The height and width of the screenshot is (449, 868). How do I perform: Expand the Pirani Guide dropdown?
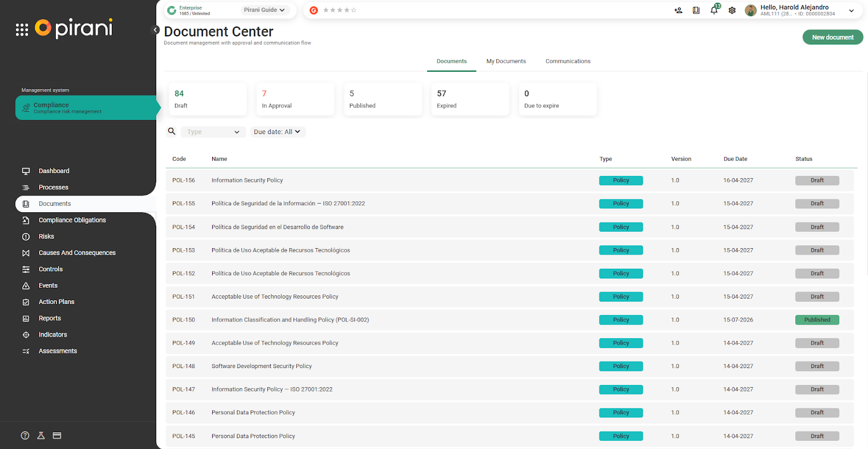(264, 10)
